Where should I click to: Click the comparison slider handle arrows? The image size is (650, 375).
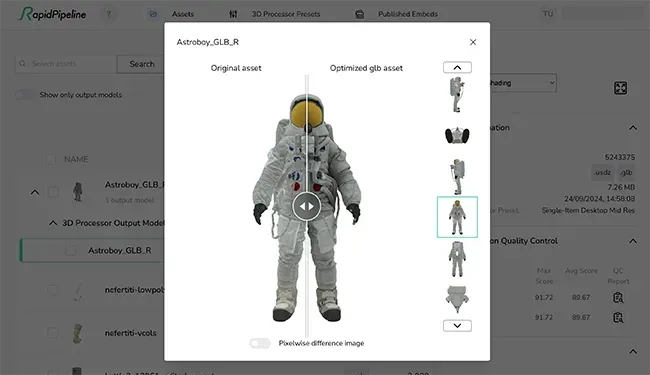(x=307, y=206)
